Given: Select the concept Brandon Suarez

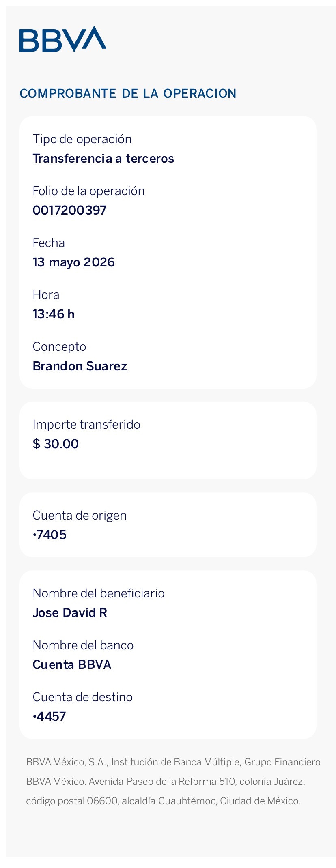Looking at the screenshot, I should click(x=80, y=366).
